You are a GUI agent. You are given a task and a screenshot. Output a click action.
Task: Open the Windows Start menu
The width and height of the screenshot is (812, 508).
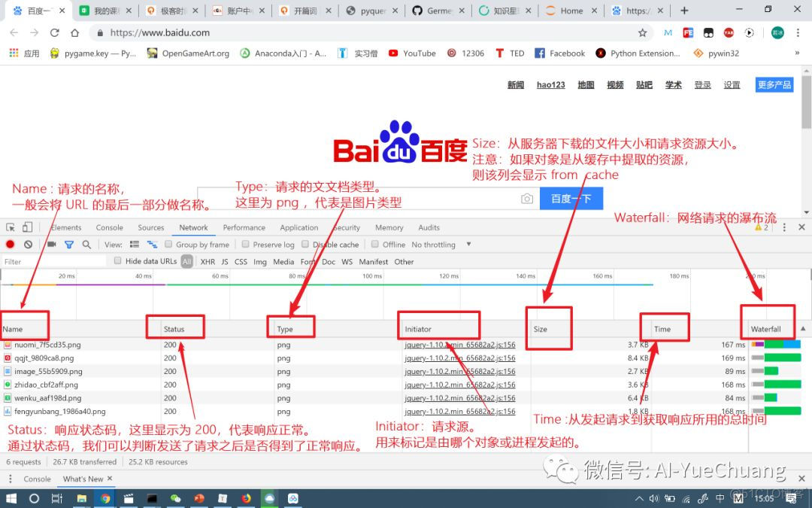[11, 499]
